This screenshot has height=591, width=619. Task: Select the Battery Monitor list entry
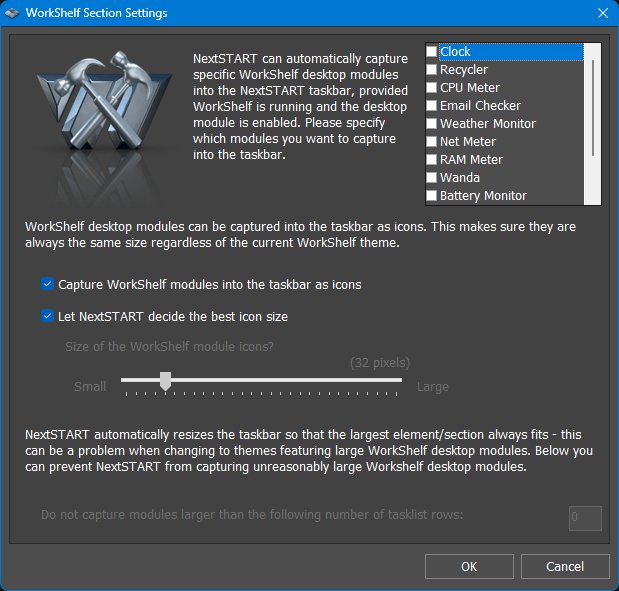pos(483,195)
